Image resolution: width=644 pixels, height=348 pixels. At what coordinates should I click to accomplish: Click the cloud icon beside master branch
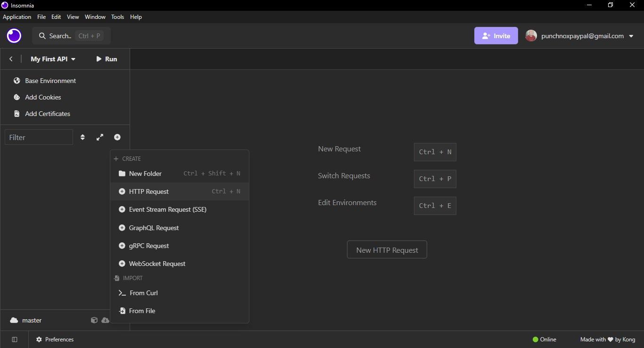14,320
